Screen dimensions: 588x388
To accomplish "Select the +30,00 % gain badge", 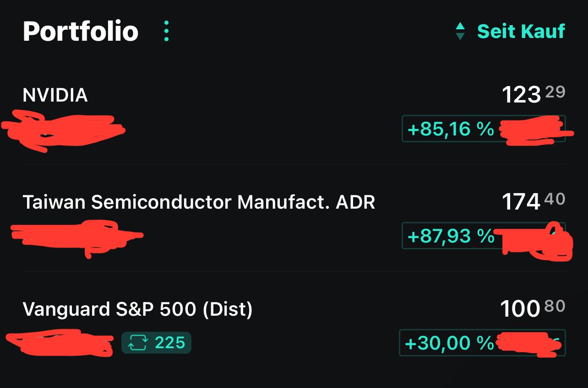I will (449, 343).
